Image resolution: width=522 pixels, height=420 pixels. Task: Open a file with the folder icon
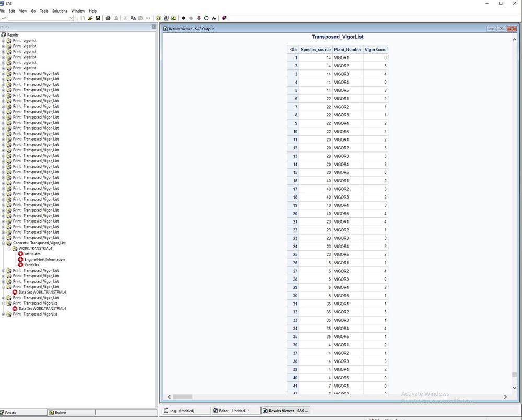point(90,18)
